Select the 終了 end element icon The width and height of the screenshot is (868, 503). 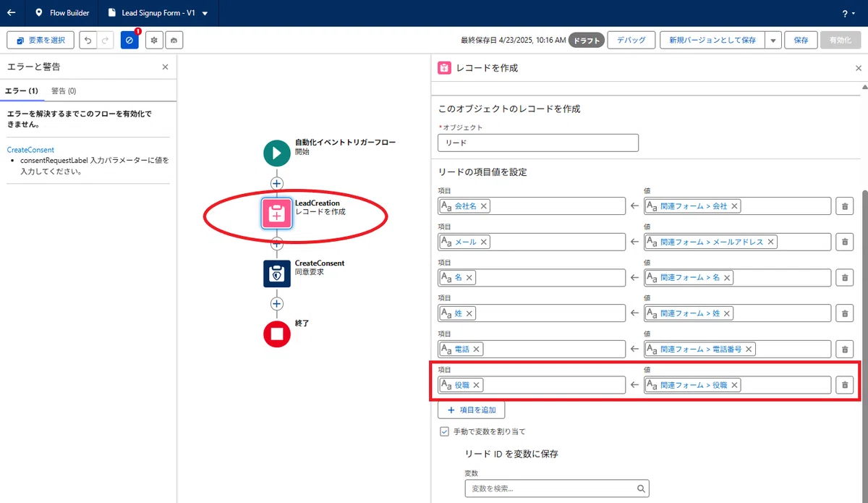[x=276, y=334]
